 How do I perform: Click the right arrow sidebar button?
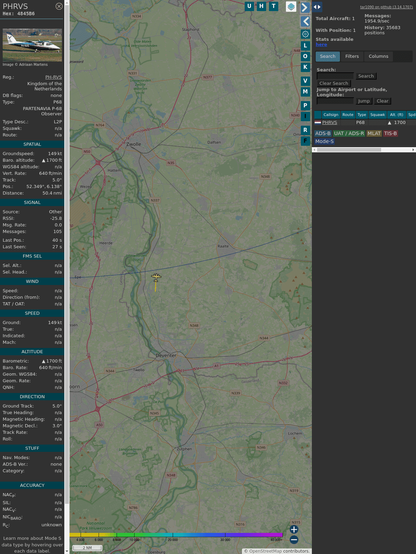pos(305,7)
